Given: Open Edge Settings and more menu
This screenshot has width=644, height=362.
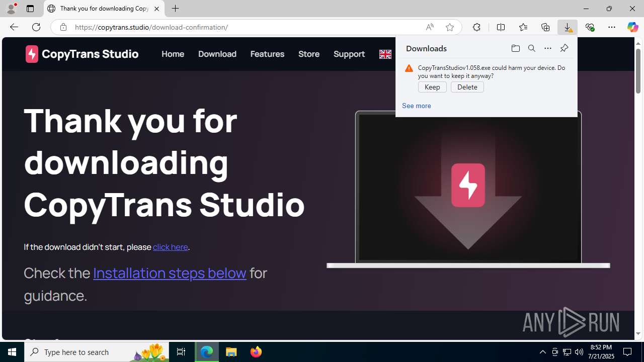Looking at the screenshot, I should click(612, 27).
